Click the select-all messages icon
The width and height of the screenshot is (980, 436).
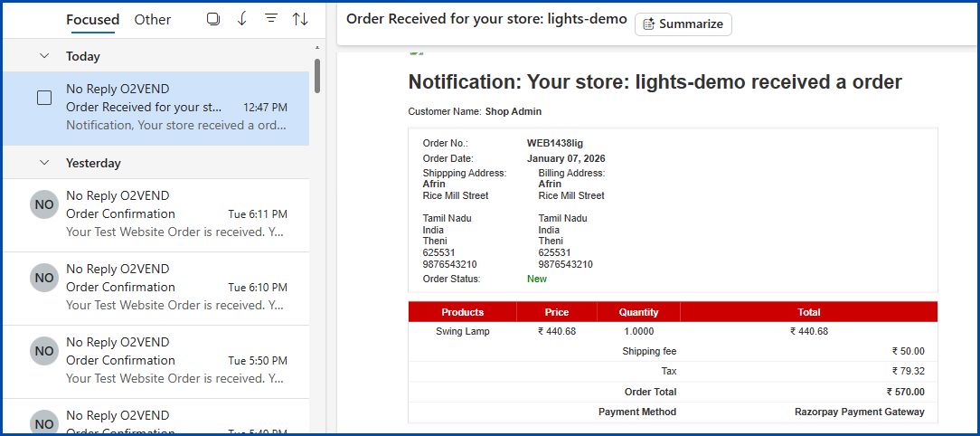[213, 19]
